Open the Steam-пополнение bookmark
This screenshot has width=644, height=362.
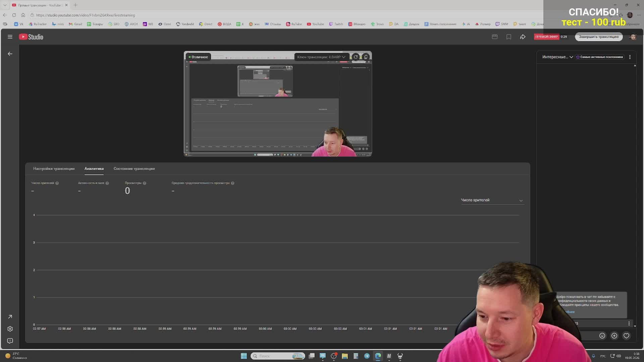(x=440, y=24)
